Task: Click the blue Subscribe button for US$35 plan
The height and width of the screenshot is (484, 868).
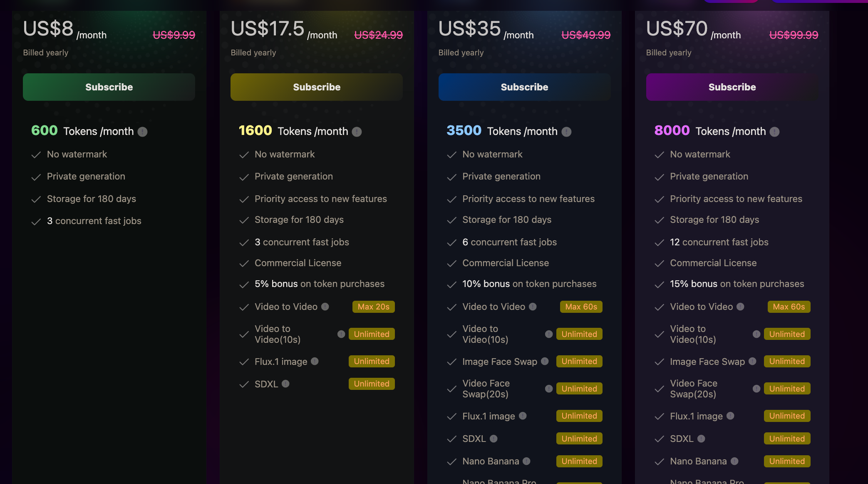Action: [x=524, y=87]
